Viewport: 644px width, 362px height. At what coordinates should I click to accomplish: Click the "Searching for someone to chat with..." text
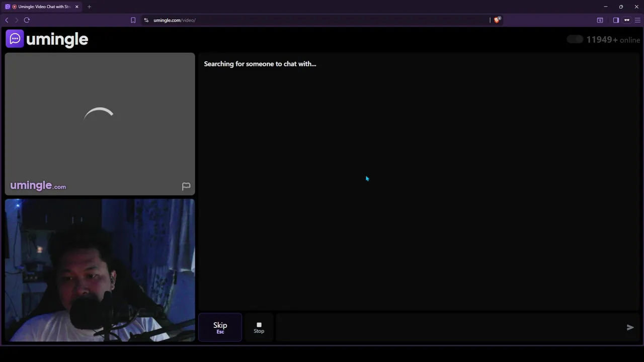[260, 64]
